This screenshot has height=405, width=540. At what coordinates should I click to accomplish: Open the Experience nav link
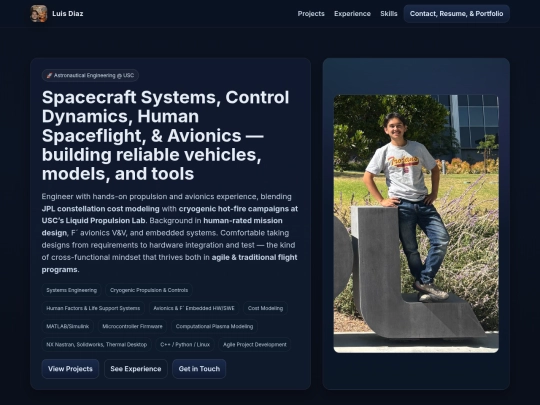pos(352,14)
